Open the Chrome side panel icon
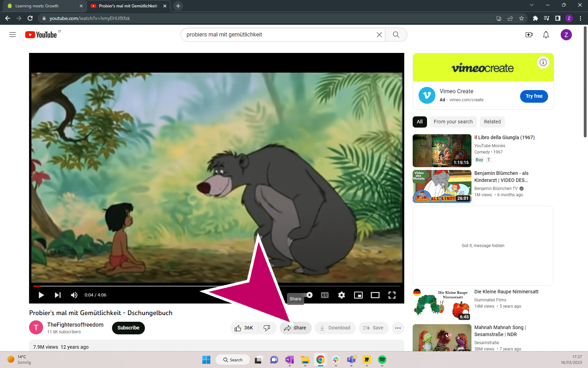The image size is (588, 368). coord(558,18)
